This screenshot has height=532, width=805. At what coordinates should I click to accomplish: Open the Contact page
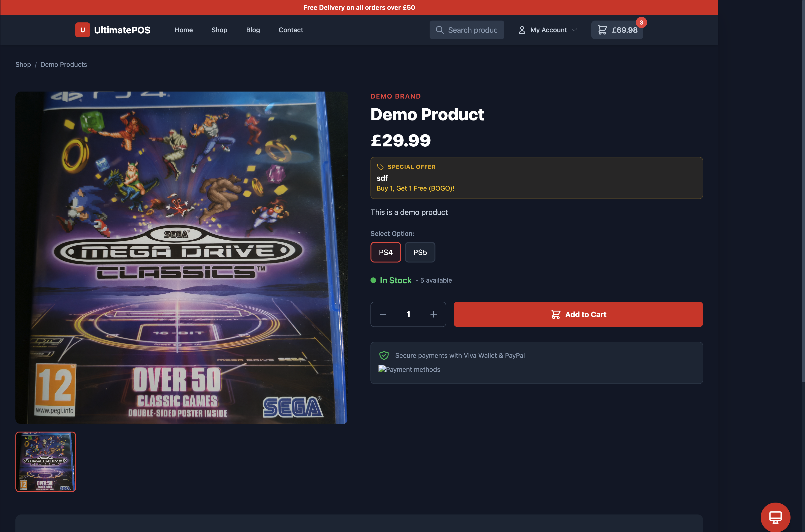(x=291, y=30)
